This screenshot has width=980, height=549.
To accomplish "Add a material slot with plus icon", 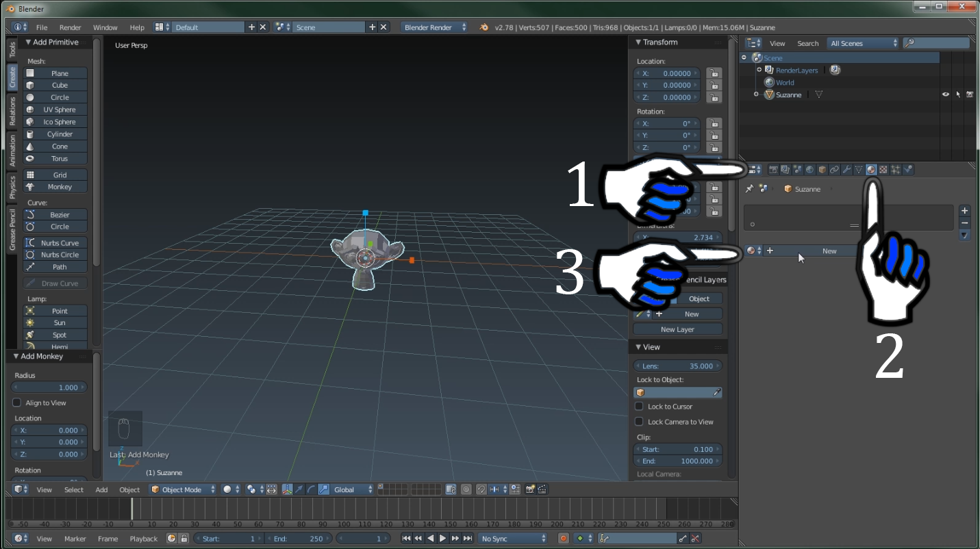I will (x=965, y=211).
